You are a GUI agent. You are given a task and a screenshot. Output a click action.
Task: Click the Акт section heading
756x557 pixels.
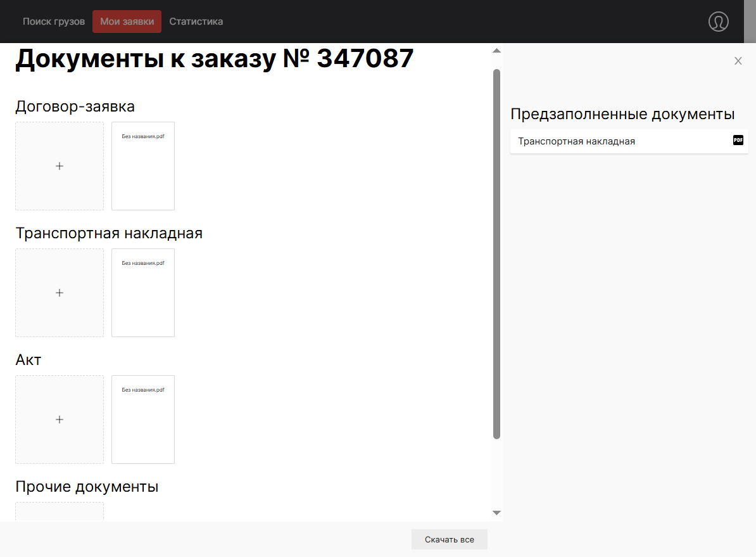pyautogui.click(x=28, y=359)
